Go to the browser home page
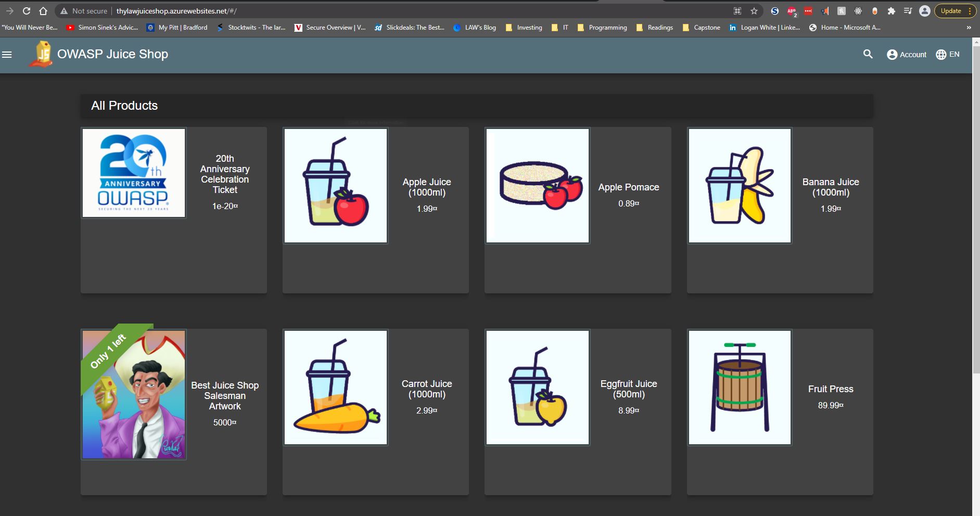The height and width of the screenshot is (516, 980). 43,11
